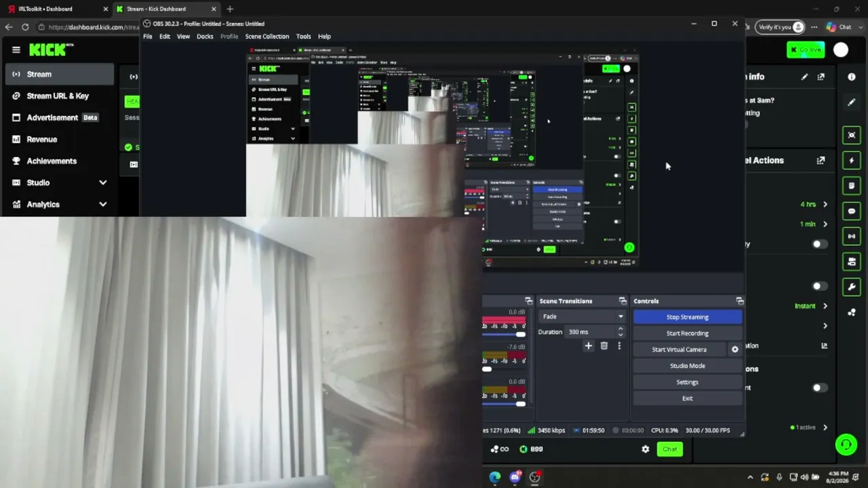Open OBS Settings from Controls
Screen dimensions: 868x488
pyautogui.click(x=687, y=382)
